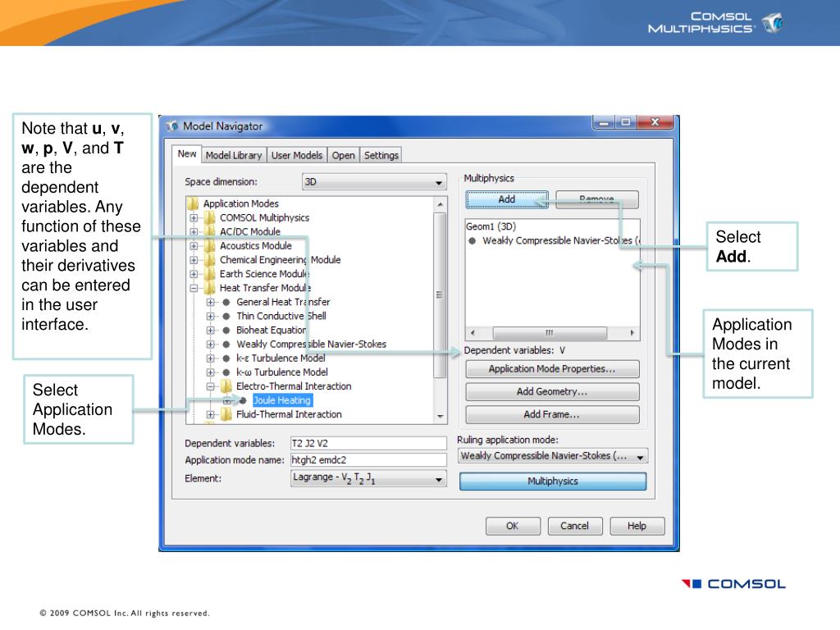The height and width of the screenshot is (630, 840).
Task: Click the tree scrollbar up arrow
Action: point(440,204)
